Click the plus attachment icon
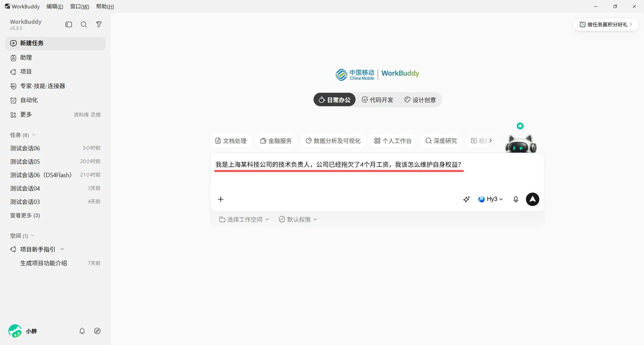 coord(221,199)
